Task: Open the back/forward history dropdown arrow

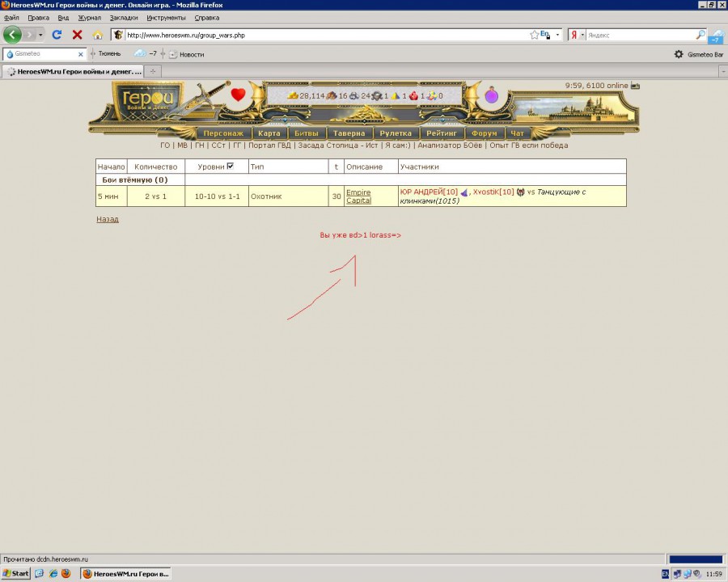Action: (x=40, y=35)
